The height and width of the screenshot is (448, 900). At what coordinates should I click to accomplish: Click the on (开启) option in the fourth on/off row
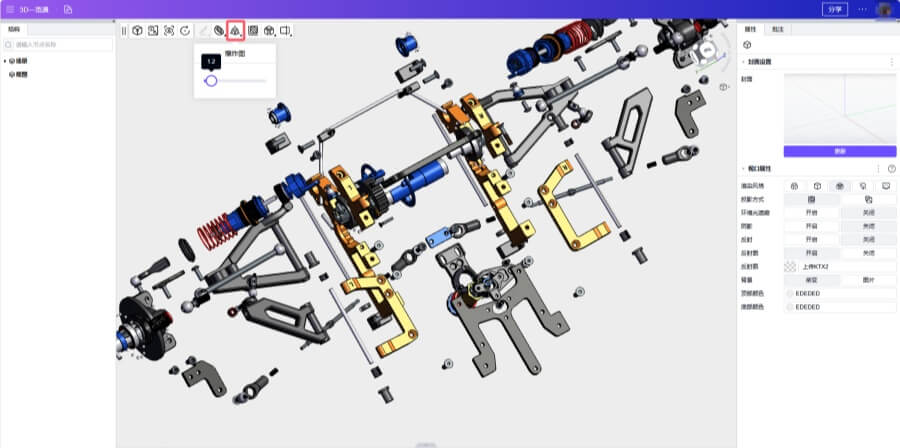[x=812, y=253]
